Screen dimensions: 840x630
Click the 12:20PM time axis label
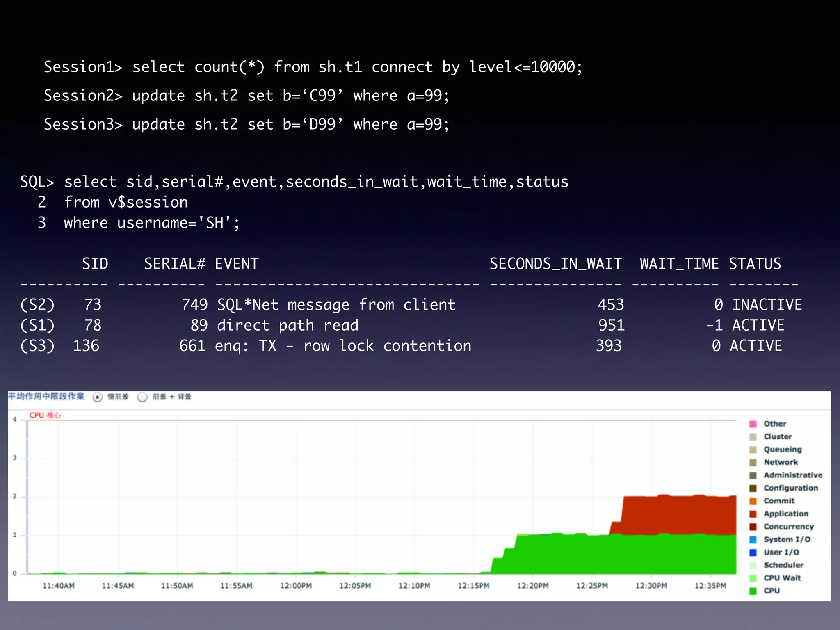533,586
